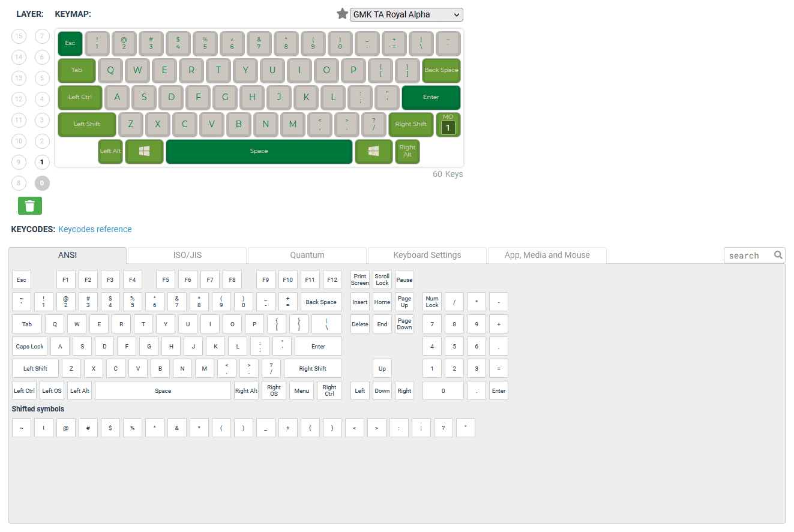Pick the Insert keycode
This screenshot has width=794, height=532.
click(x=360, y=302)
